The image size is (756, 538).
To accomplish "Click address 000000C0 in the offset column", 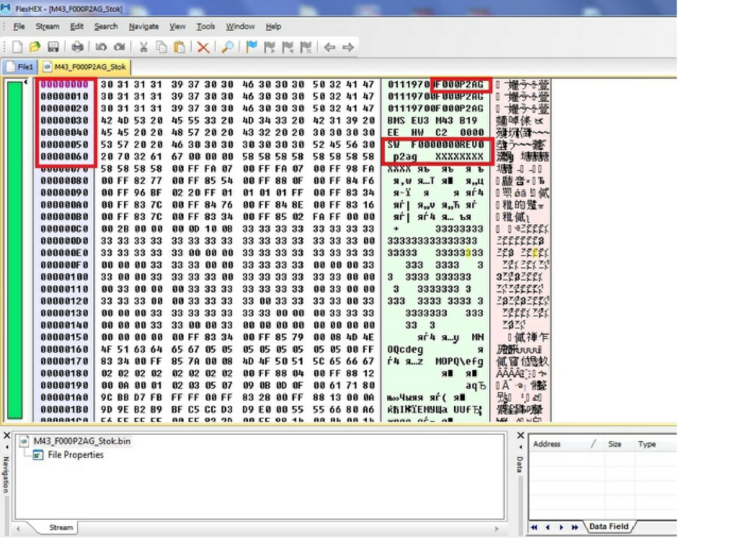I will (x=65, y=229).
